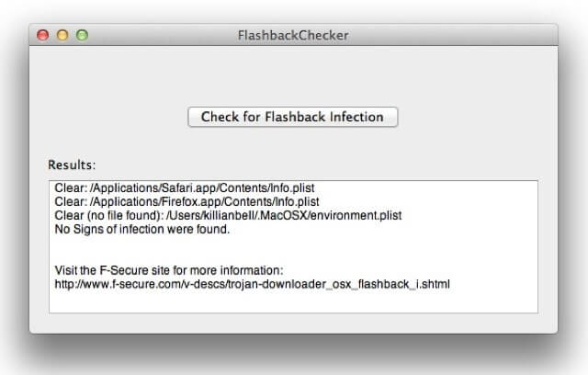
Task: Click the FlashbackChecker title bar text
Action: [293, 35]
